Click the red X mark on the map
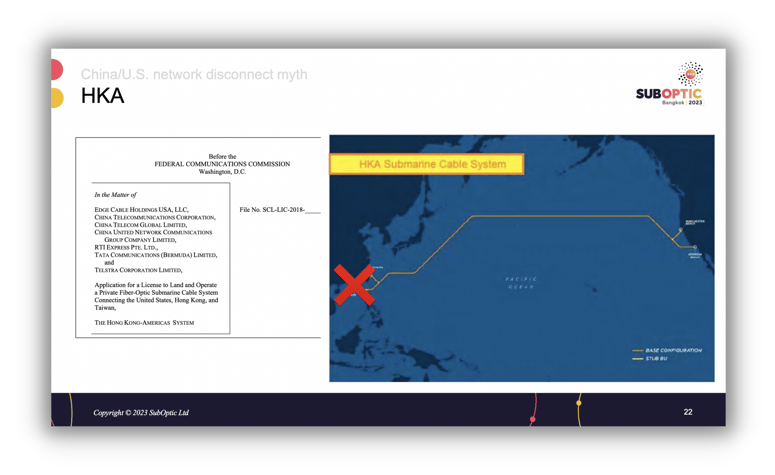The height and width of the screenshot is (475, 775). tap(354, 285)
